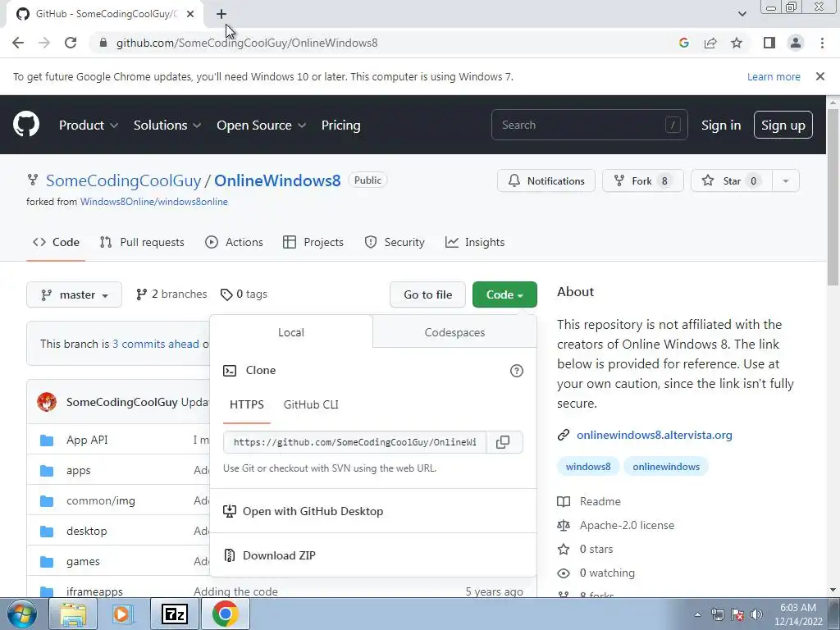The image size is (840, 630).
Task: Click the Sign in link
Action: click(x=721, y=125)
